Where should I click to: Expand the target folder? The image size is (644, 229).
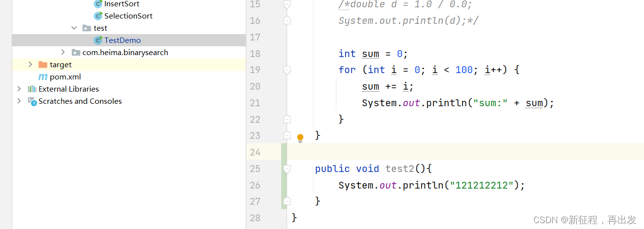click(30, 65)
